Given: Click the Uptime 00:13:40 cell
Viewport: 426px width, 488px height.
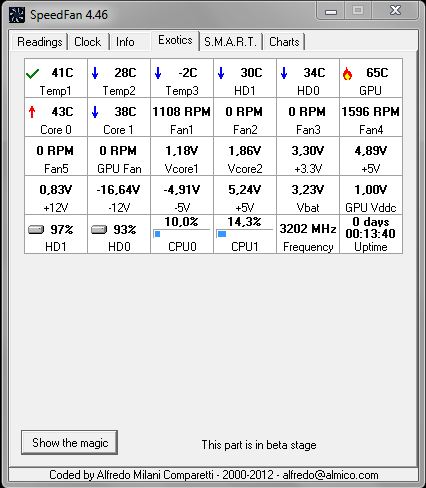Looking at the screenshot, I should pyautogui.click(x=371, y=234).
